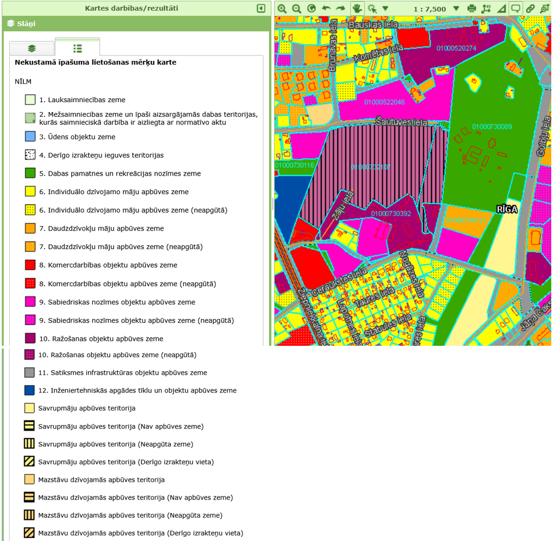Click gray Satiksmes infrastruktūras swatch
The image size is (554, 541).
pyautogui.click(x=29, y=372)
